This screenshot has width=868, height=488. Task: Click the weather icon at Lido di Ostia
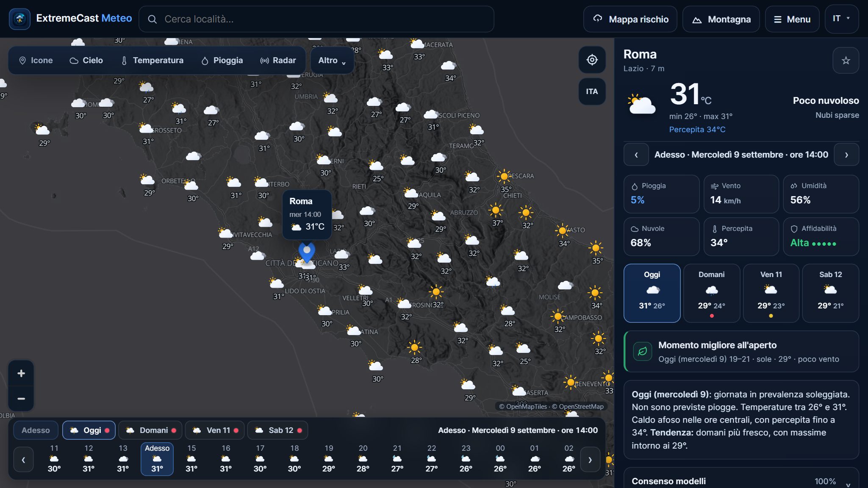point(276,283)
